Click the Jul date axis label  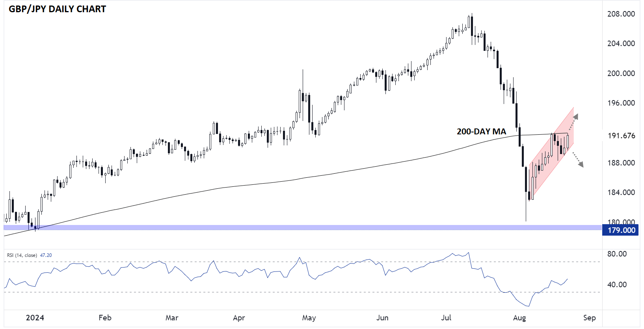[x=446, y=318]
